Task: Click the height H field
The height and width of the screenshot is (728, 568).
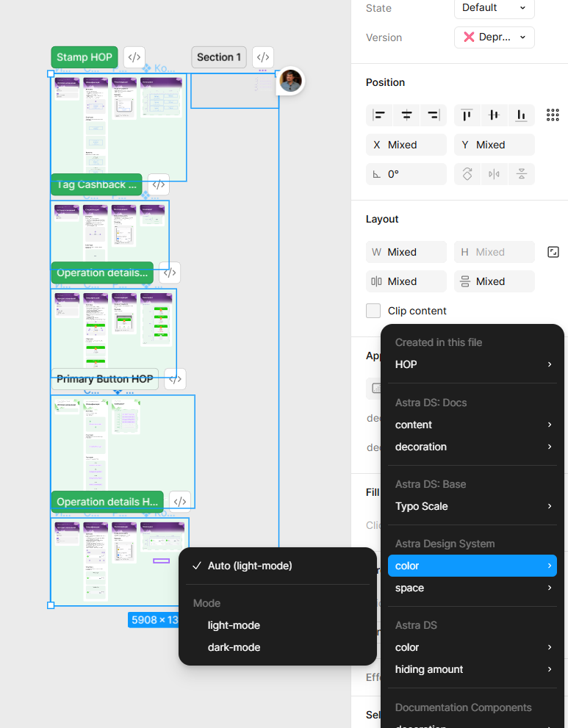Action: click(x=495, y=252)
